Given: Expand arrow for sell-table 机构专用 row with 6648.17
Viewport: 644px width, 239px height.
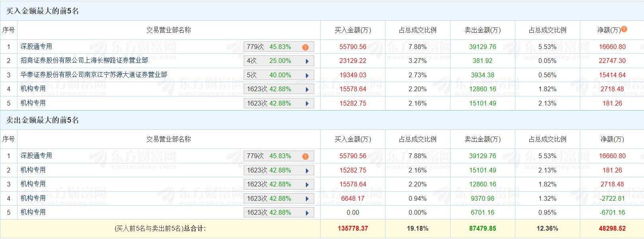Looking at the screenshot, I should pos(307,199).
